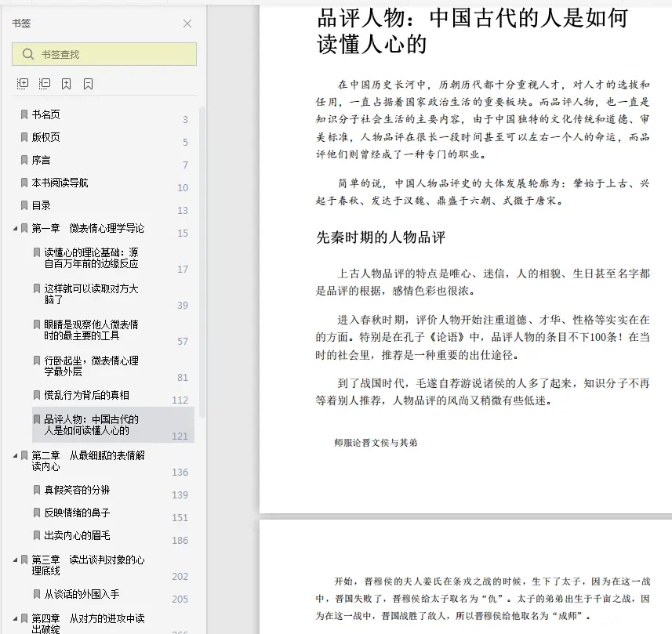Click caption 师服论晋文侯与其弟 in document

point(376,443)
